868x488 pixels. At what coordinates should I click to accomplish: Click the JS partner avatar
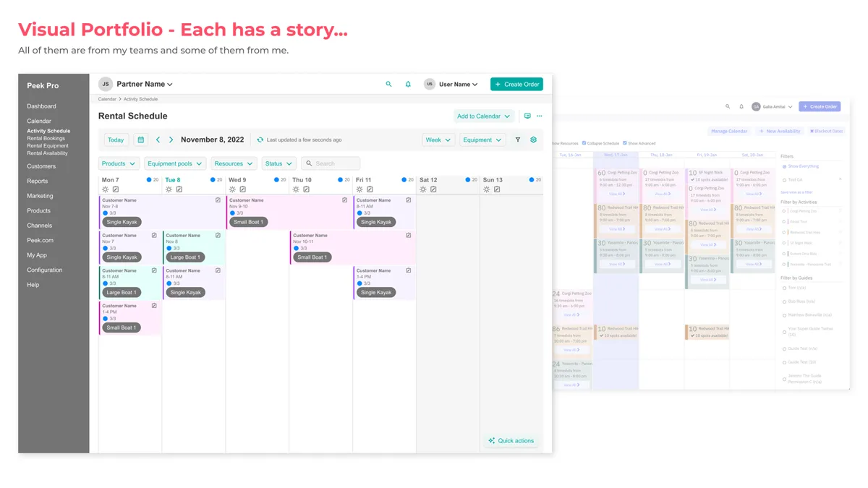point(106,84)
